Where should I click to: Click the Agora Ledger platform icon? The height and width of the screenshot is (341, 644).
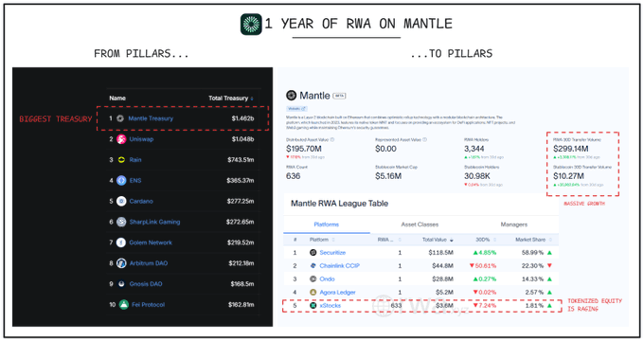coord(313,292)
